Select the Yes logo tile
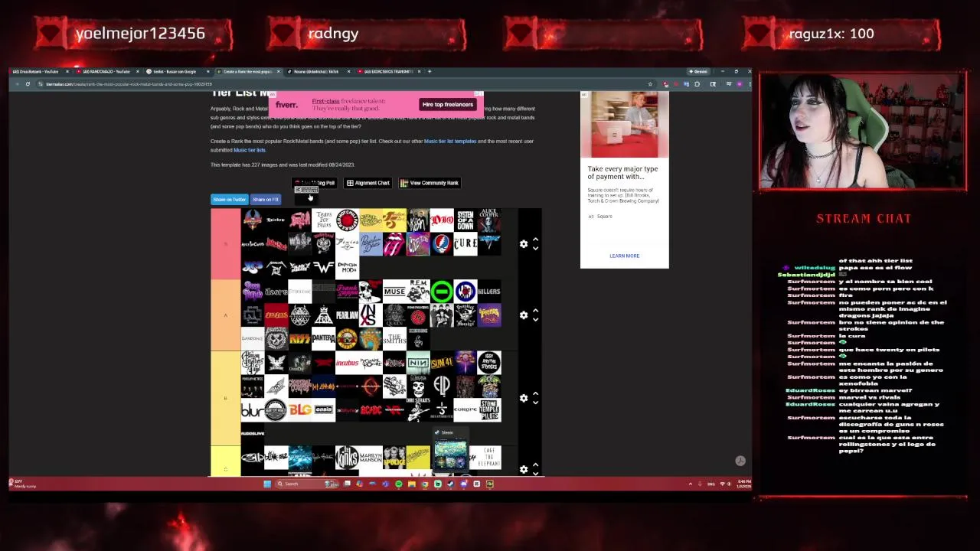 [x=253, y=268]
